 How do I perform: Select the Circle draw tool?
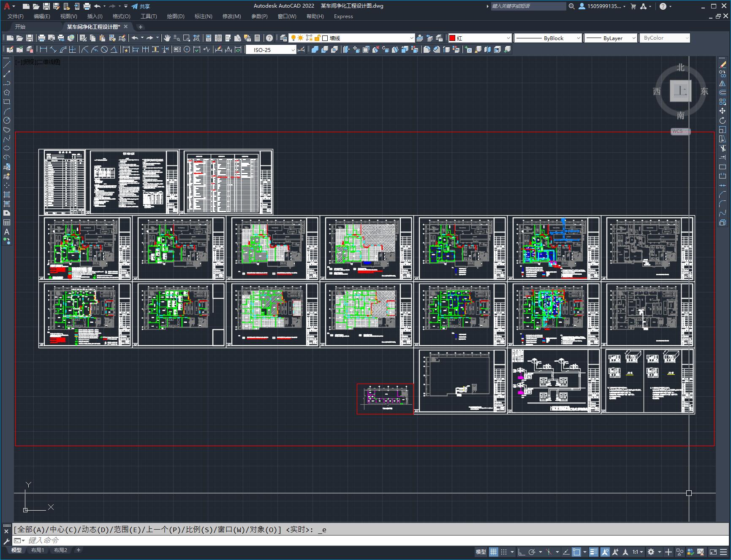click(x=7, y=120)
